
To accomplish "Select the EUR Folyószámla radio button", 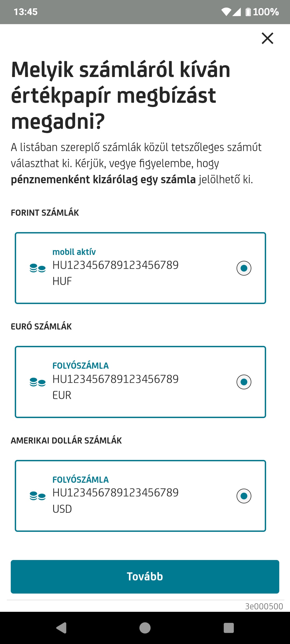I will tap(244, 382).
